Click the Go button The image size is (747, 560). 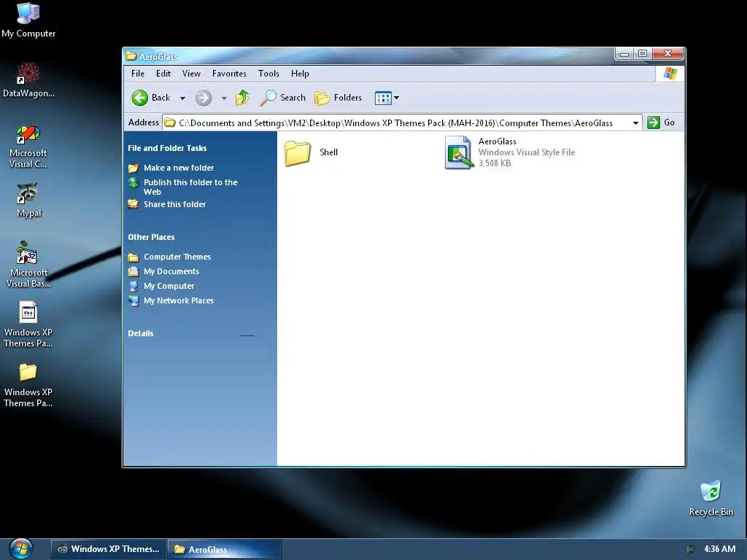[x=661, y=122]
